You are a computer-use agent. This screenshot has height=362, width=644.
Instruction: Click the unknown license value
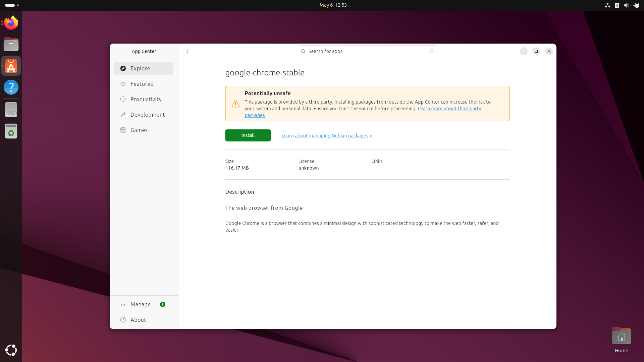(309, 168)
